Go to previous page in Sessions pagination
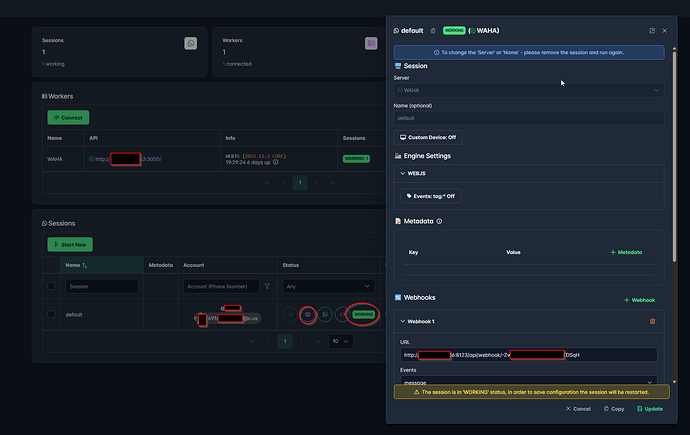 point(268,341)
